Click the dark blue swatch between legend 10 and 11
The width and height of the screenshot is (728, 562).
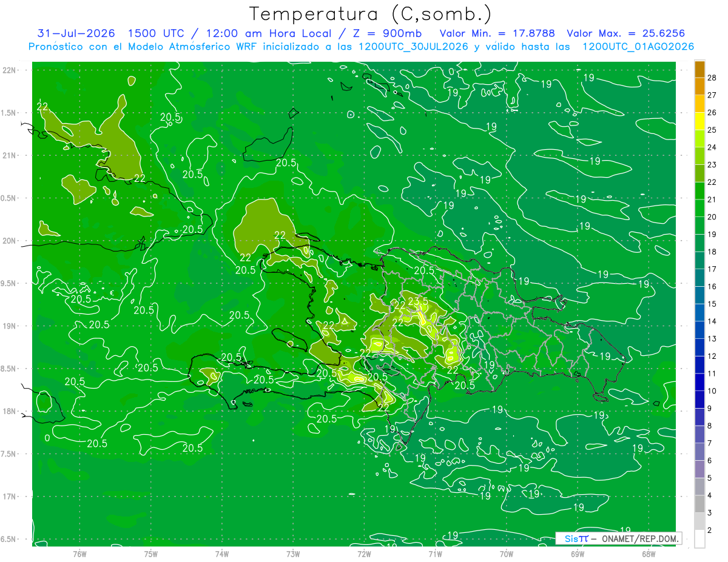coord(699,382)
